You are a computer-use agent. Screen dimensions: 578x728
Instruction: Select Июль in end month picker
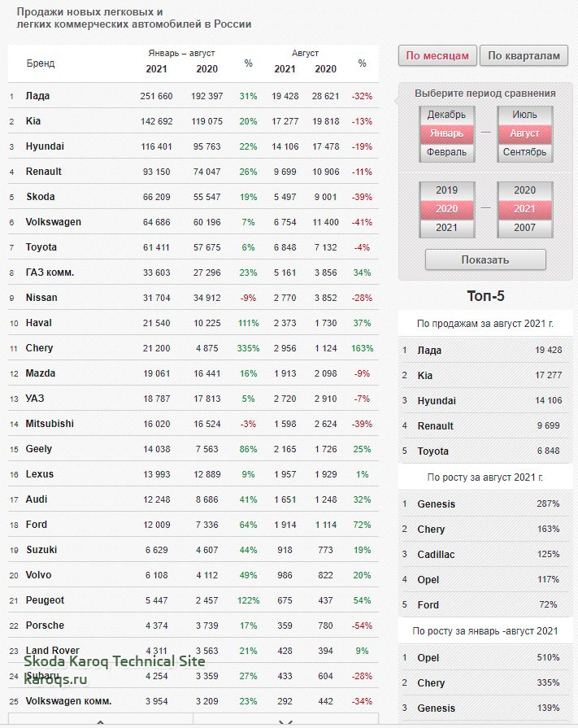pos(524,115)
